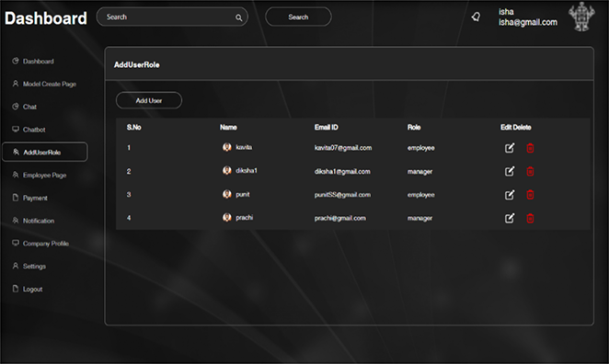Click the Employee Page sidebar icon

click(16, 175)
